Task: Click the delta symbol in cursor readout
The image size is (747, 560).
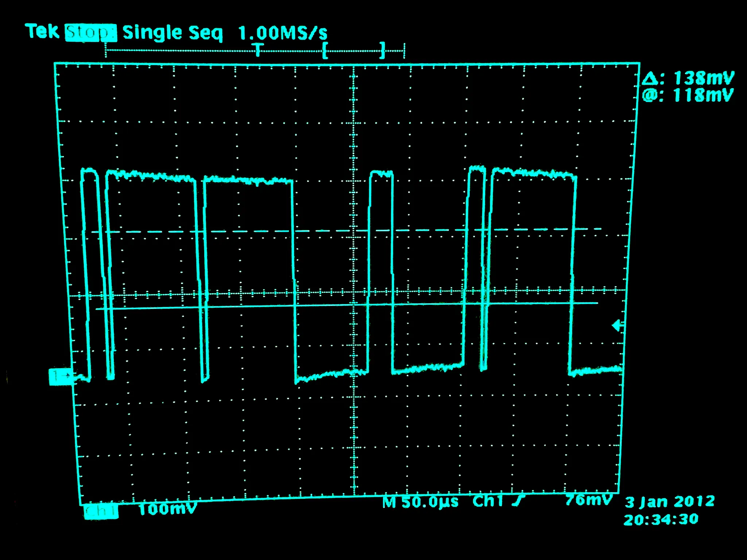Action: coord(650,78)
